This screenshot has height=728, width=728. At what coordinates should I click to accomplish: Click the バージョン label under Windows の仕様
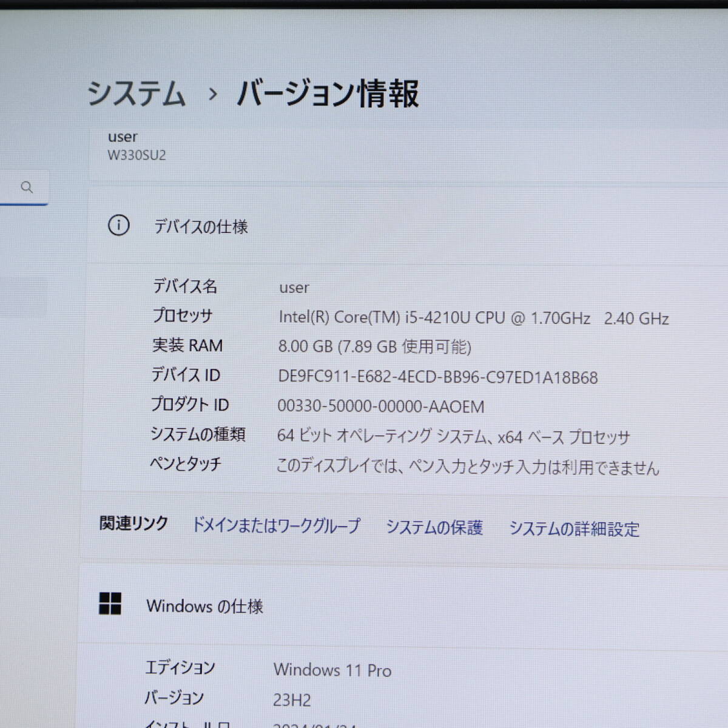pyautogui.click(x=174, y=698)
